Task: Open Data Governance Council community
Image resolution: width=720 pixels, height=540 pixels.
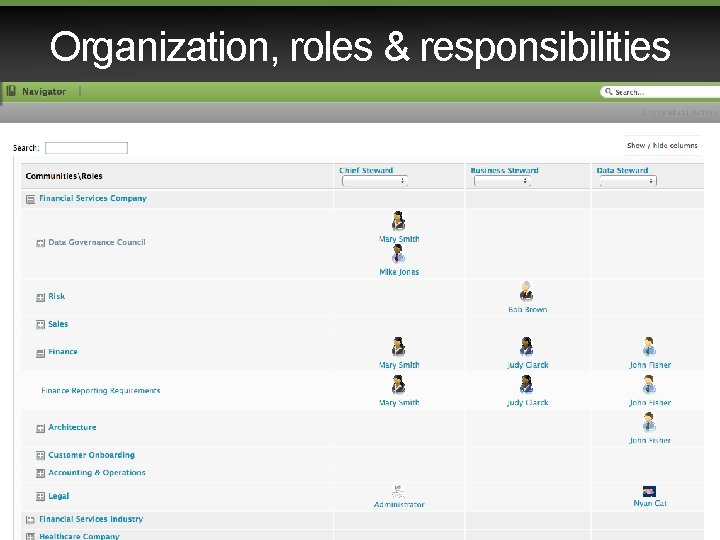Action: point(97,242)
